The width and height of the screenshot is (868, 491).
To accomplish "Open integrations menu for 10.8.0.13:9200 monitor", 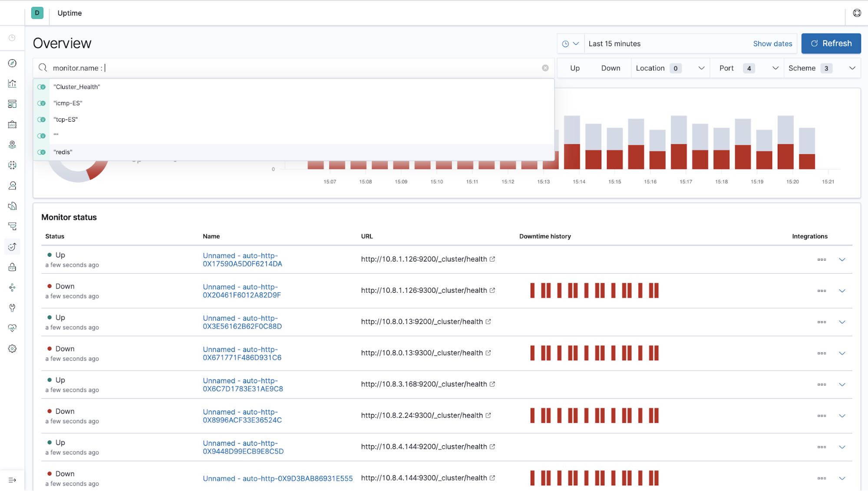I will pyautogui.click(x=822, y=322).
